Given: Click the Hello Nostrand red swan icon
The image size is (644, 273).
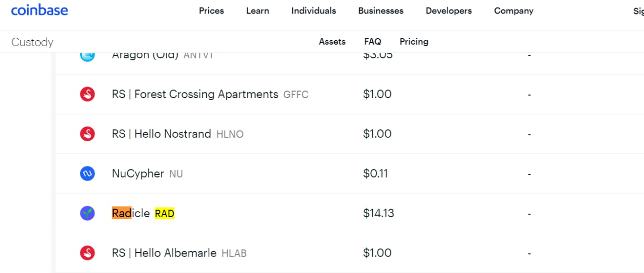Looking at the screenshot, I should point(88,134).
